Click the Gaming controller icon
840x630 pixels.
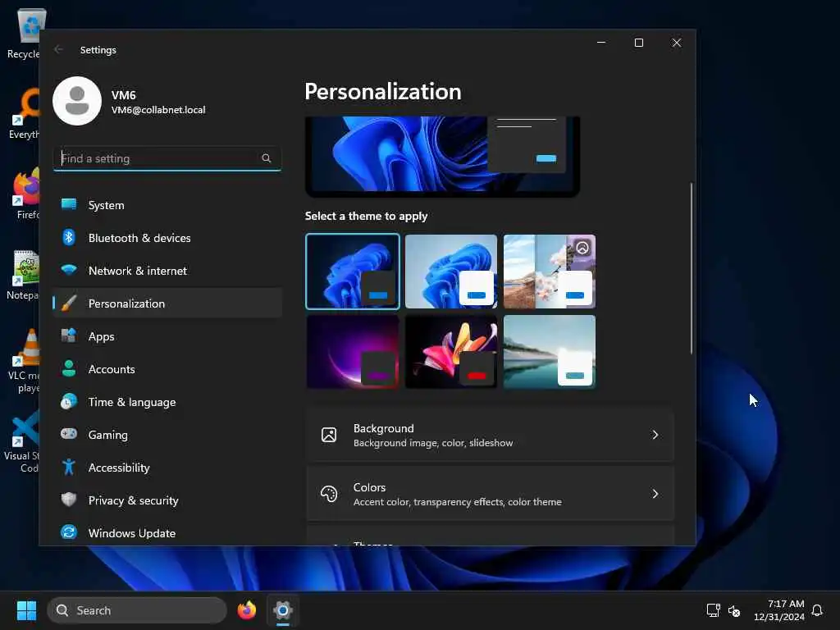tap(69, 433)
